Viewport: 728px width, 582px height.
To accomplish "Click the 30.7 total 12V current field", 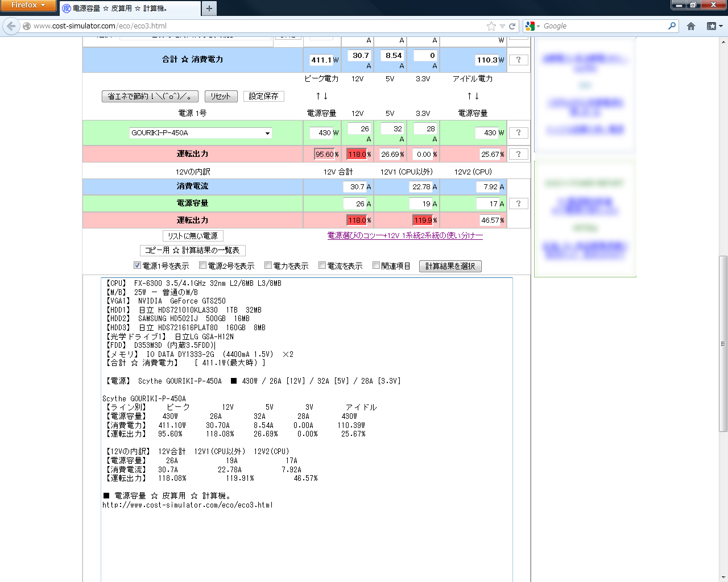I will pyautogui.click(x=360, y=56).
